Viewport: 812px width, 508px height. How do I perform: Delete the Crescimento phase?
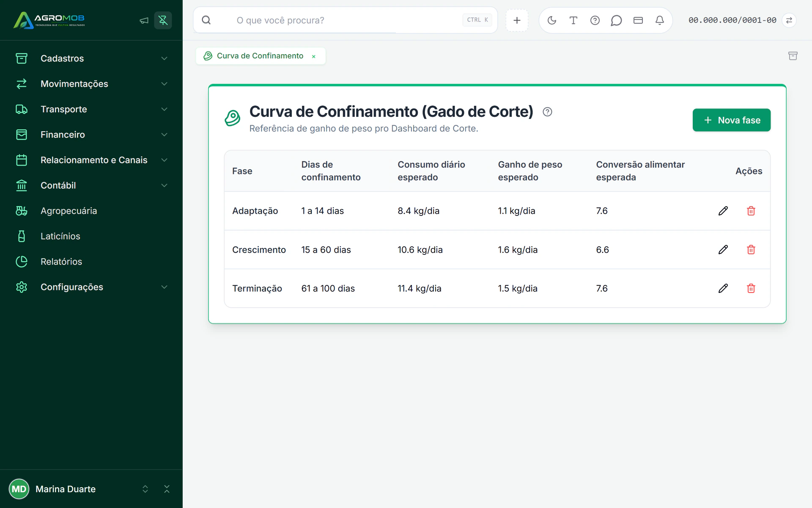click(751, 250)
